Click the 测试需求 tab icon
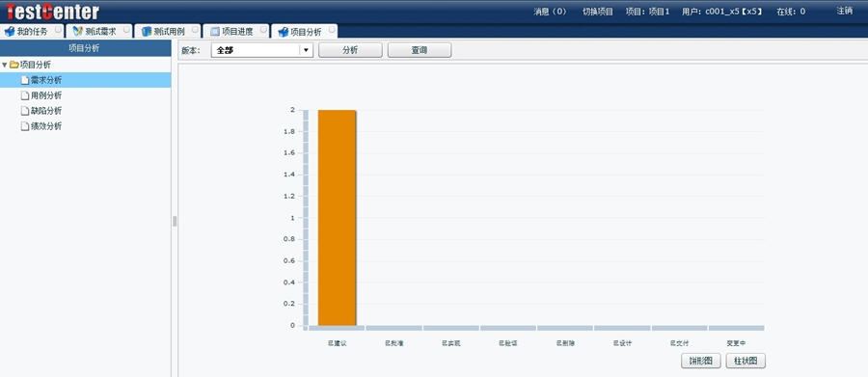The height and width of the screenshot is (377, 868). pos(78,32)
